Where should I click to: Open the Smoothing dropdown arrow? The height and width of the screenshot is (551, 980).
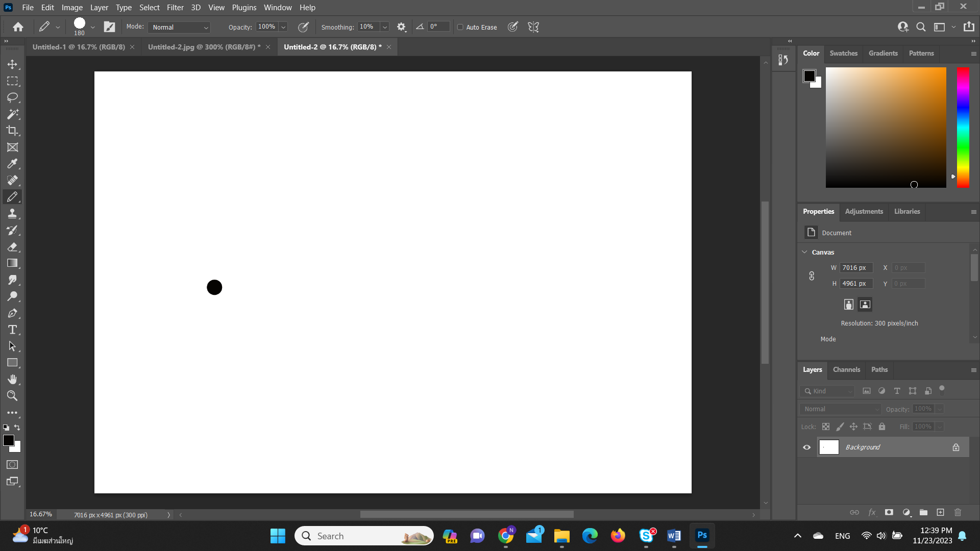click(x=385, y=27)
